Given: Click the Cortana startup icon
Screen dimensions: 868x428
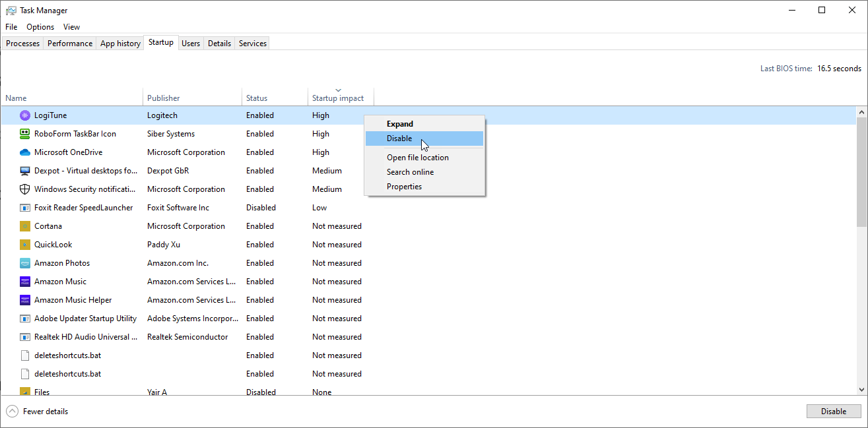Looking at the screenshot, I should (x=25, y=226).
